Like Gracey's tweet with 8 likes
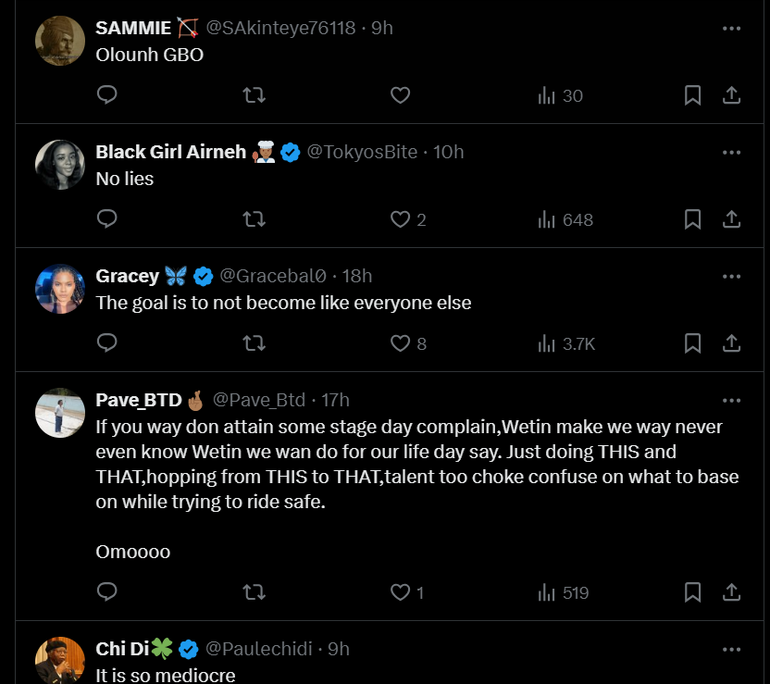Viewport: 770px width, 684px height. (x=400, y=343)
